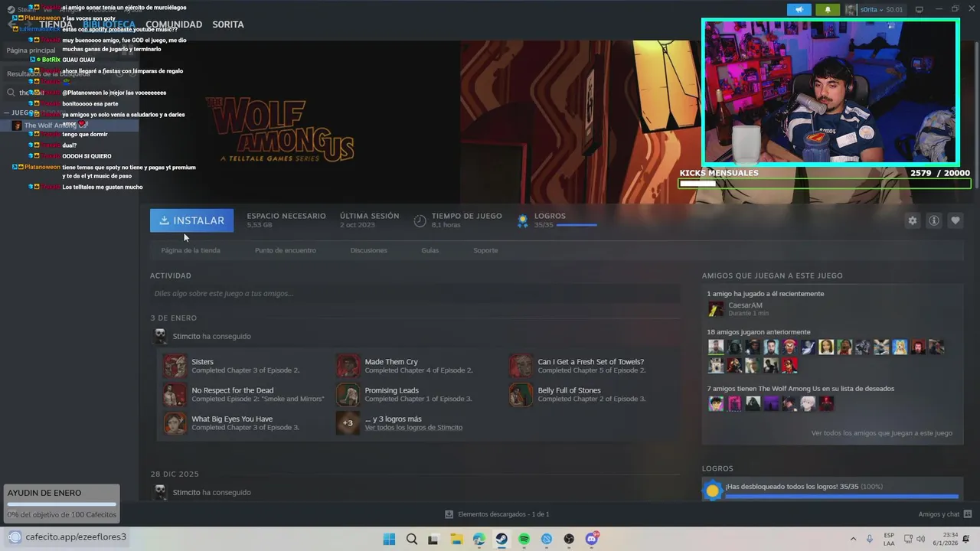Open CaesarAM friend name
Screen dimensions: 980x551
(745, 305)
